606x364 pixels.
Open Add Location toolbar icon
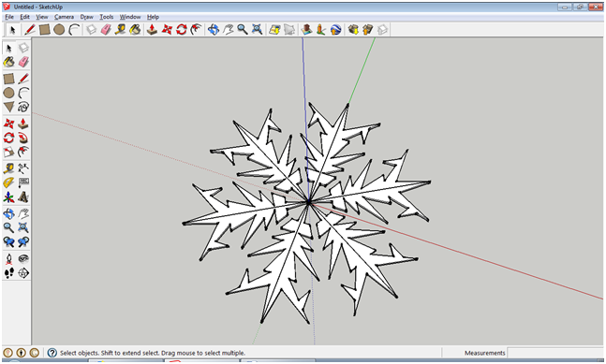pyautogui.click(x=274, y=29)
